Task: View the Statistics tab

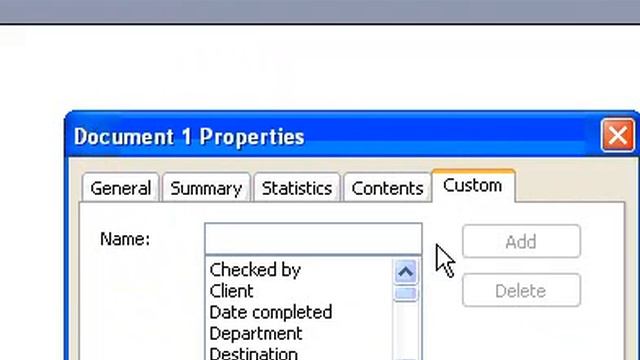Action: (x=297, y=188)
